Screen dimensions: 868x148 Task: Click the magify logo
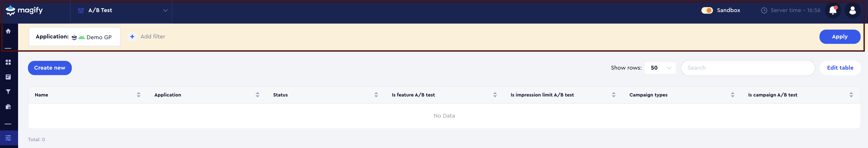point(25,10)
